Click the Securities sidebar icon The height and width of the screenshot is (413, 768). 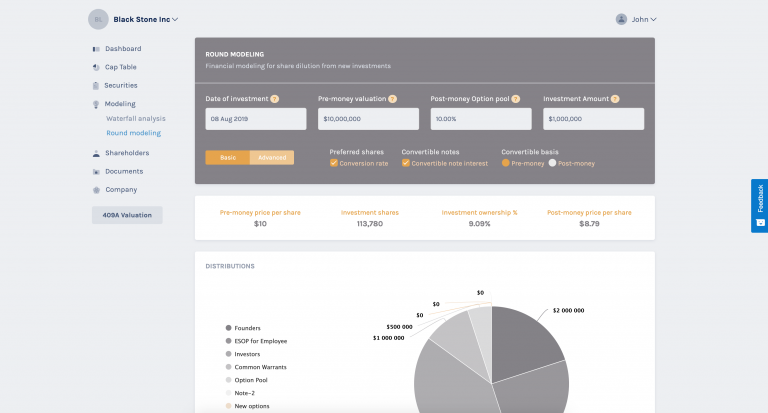95,86
